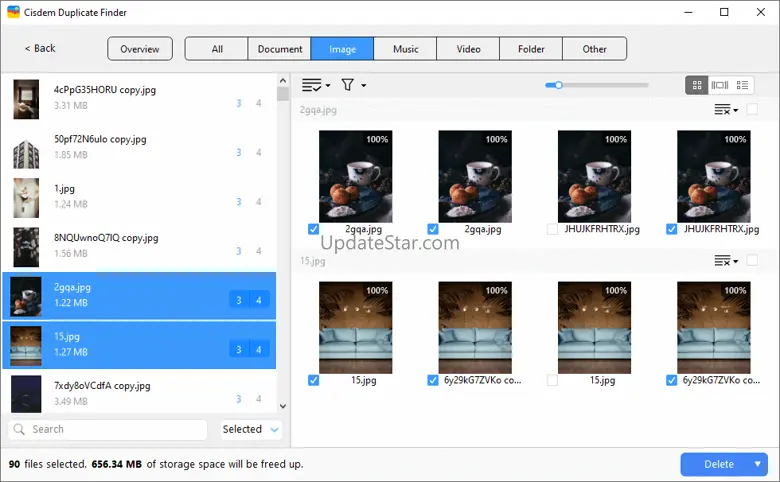Click the Delete button
This screenshot has width=780, height=482.
point(718,464)
